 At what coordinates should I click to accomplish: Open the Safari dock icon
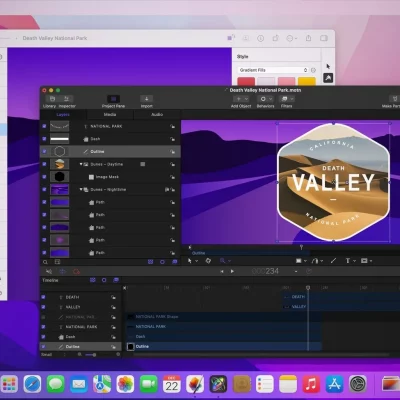click(32, 384)
